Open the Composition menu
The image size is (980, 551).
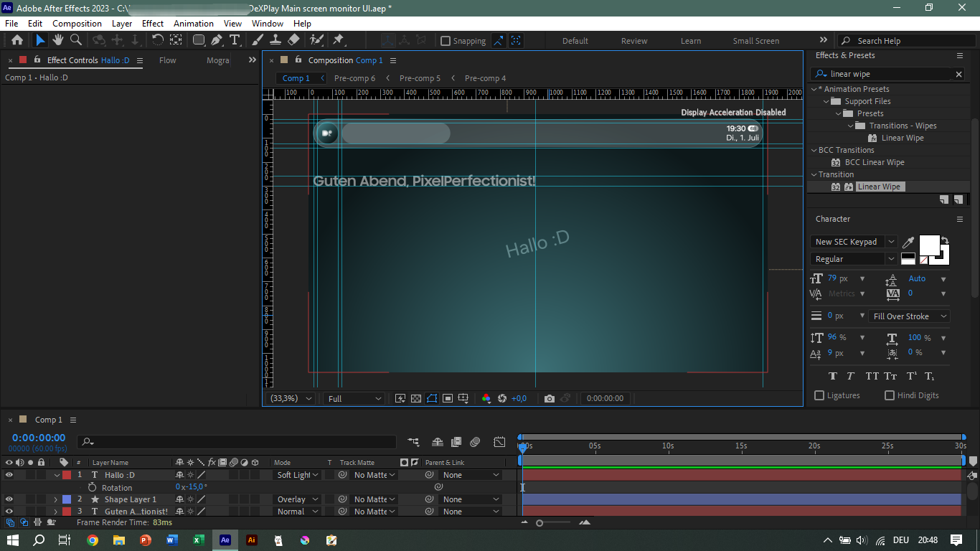coord(77,23)
